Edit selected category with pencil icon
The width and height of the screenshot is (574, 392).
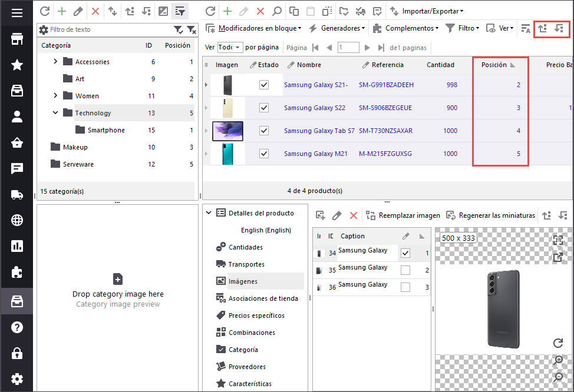(78, 11)
